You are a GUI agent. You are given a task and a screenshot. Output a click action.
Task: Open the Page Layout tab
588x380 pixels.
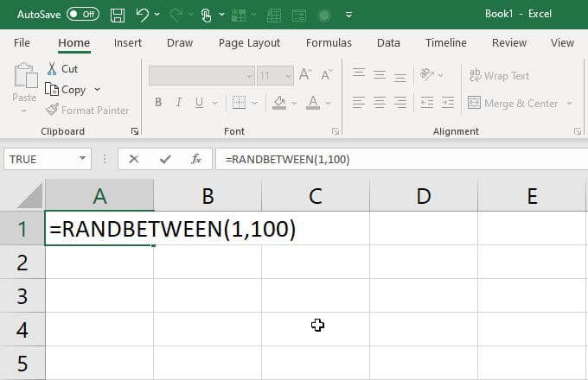tap(249, 43)
